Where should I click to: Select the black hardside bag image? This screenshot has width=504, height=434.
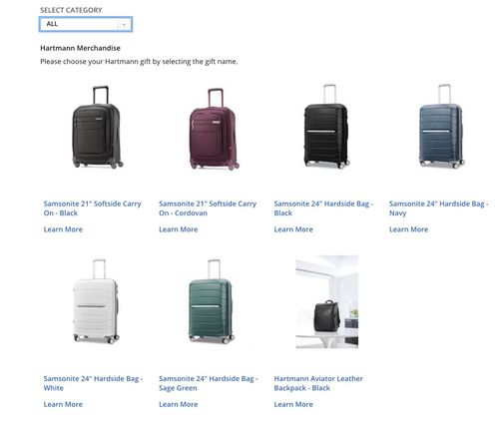pos(326,126)
